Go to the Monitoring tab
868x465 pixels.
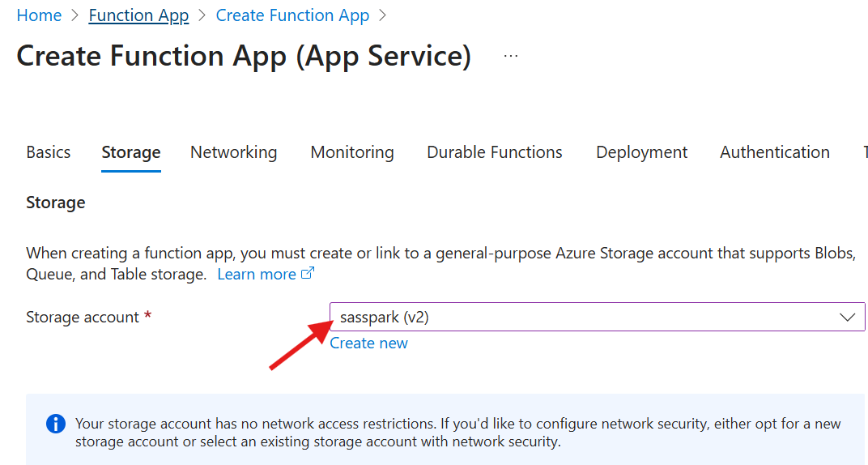(x=352, y=152)
